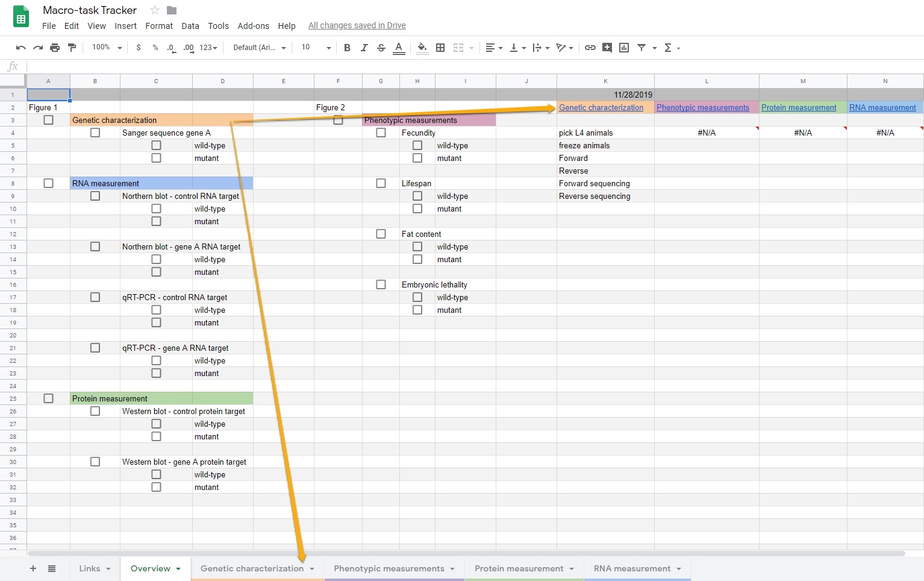This screenshot has height=581, width=924.
Task: Open text rotation dropdown
Action: (x=565, y=48)
